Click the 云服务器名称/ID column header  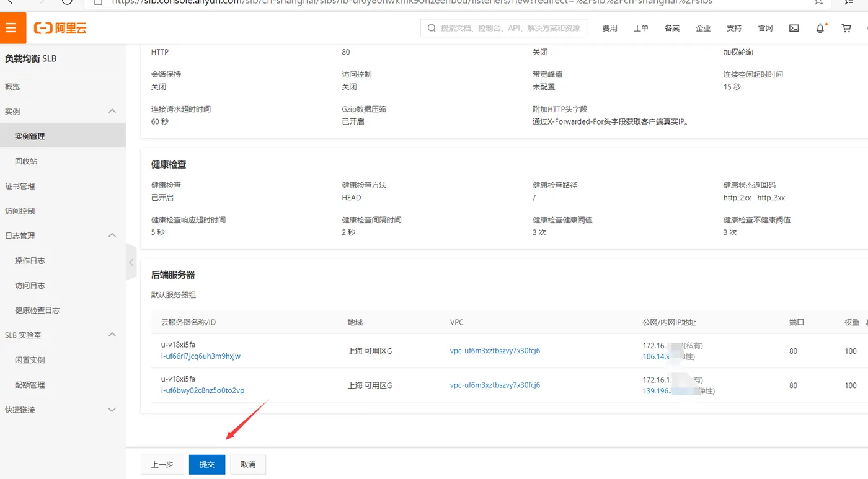[x=188, y=322]
